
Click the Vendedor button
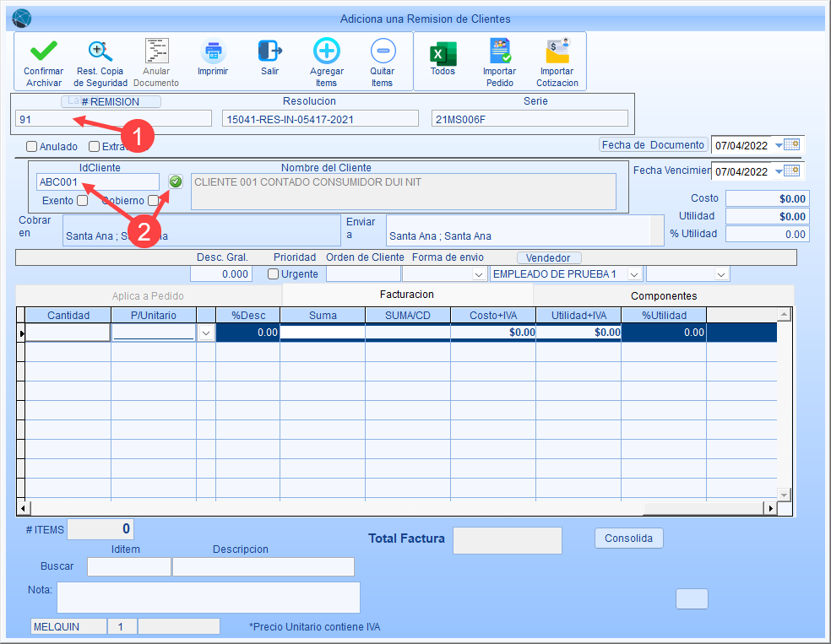[x=549, y=258]
